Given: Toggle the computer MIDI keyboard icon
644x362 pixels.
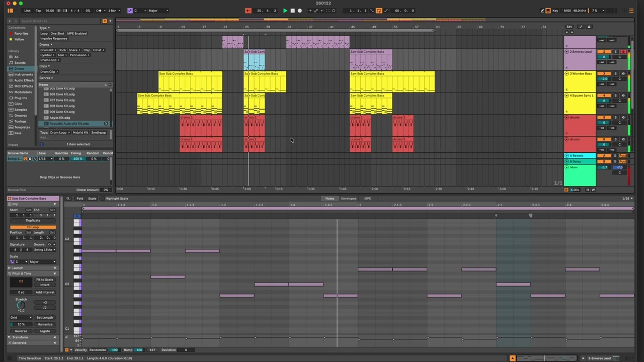Looking at the screenshot, I should (548, 11).
